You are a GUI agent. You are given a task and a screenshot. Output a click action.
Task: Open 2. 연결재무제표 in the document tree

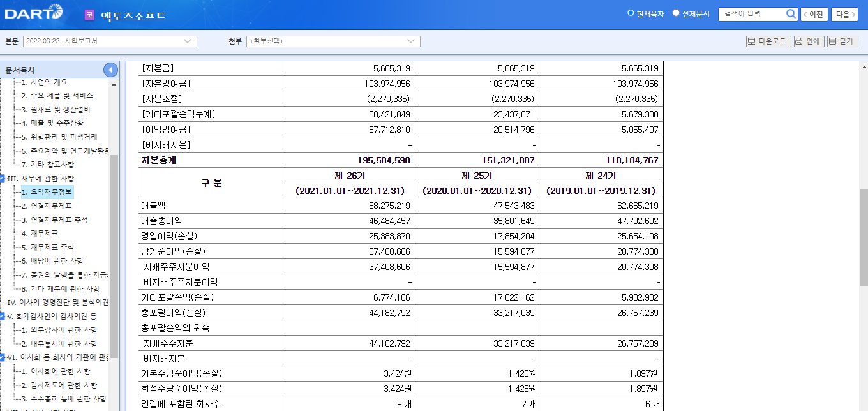[x=46, y=206]
